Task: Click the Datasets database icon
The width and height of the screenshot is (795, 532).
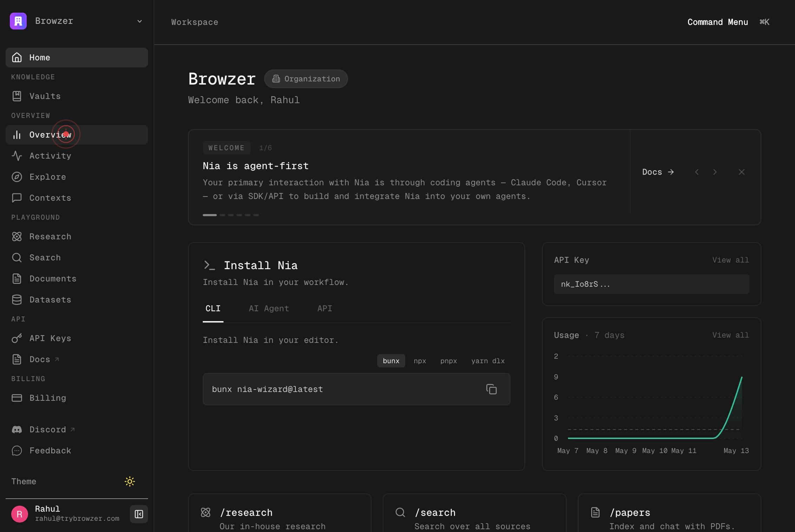Action: click(17, 300)
